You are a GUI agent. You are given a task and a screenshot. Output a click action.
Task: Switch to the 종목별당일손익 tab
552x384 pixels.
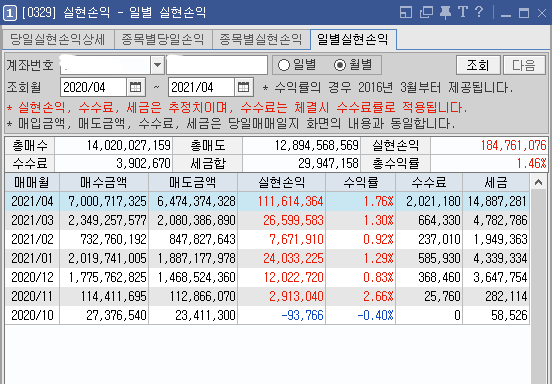tap(163, 39)
